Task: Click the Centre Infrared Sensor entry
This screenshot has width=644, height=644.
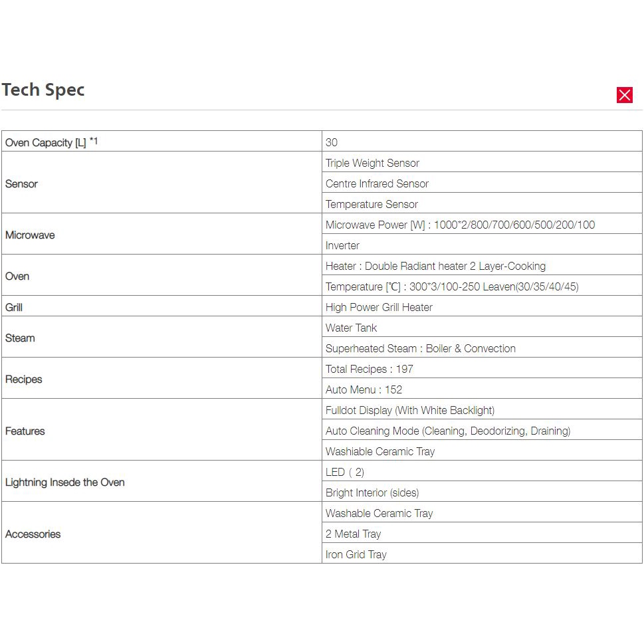Action: [x=377, y=183]
